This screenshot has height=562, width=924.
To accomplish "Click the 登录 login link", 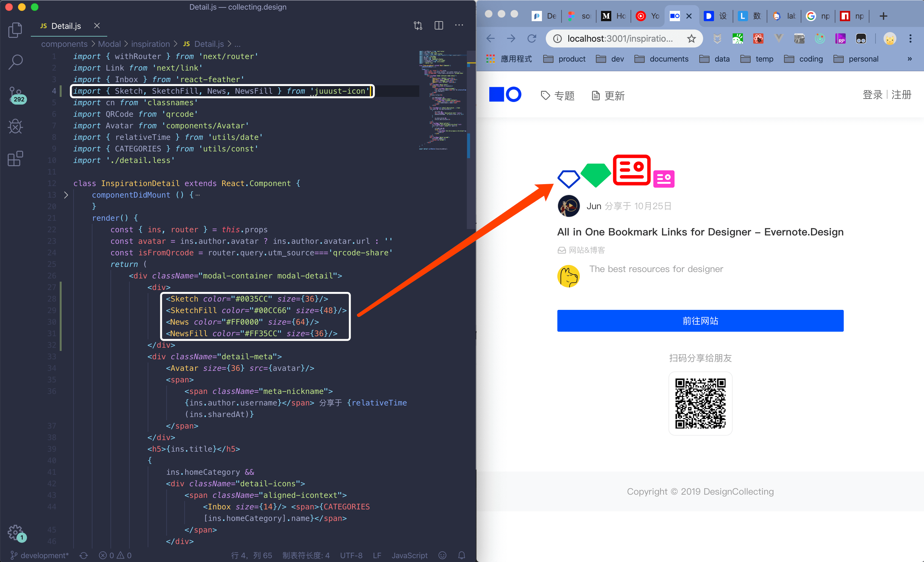I will (x=872, y=95).
